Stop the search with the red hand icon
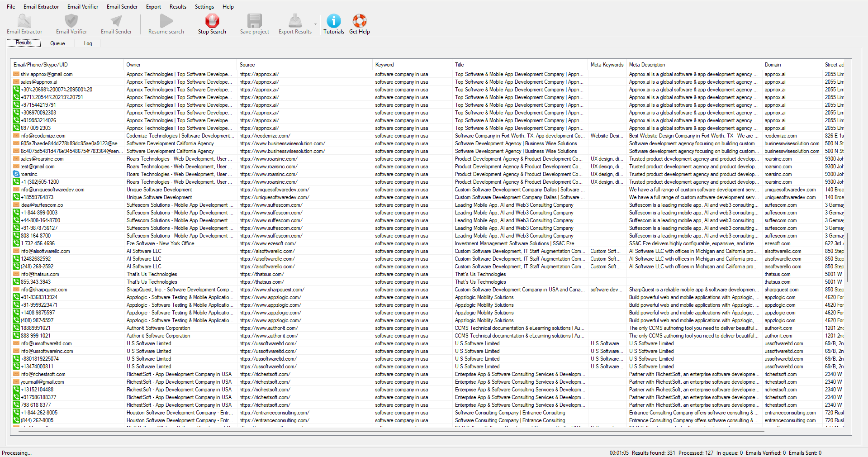The image size is (868, 457). coord(212,21)
